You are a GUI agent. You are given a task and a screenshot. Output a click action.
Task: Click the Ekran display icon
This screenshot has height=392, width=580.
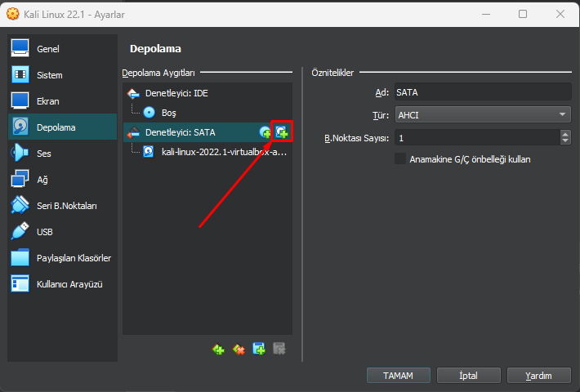tap(20, 100)
